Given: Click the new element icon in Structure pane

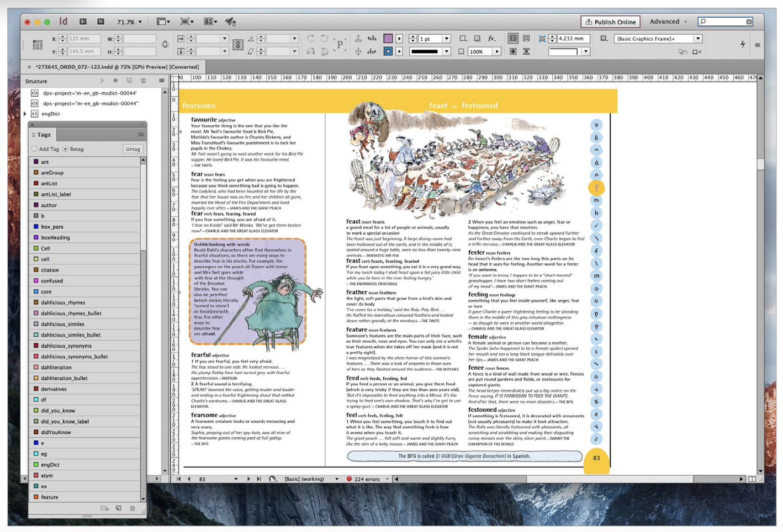Looking at the screenshot, I should tap(129, 81).
